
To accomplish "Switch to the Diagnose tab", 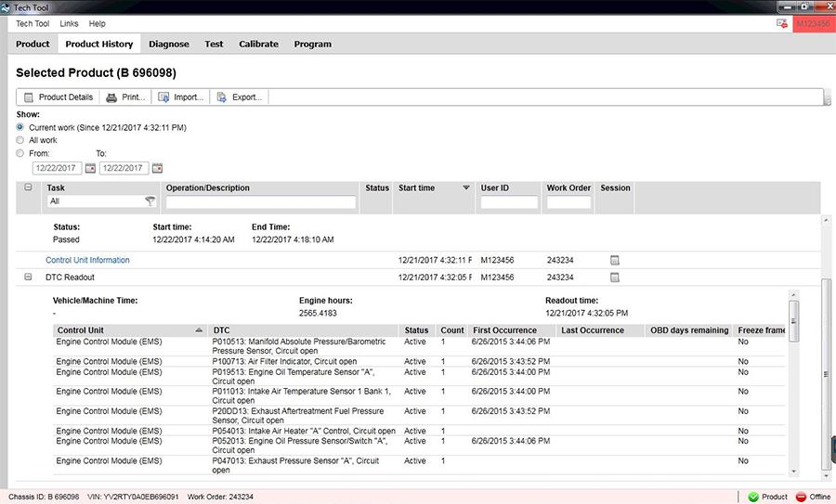I will [x=168, y=44].
